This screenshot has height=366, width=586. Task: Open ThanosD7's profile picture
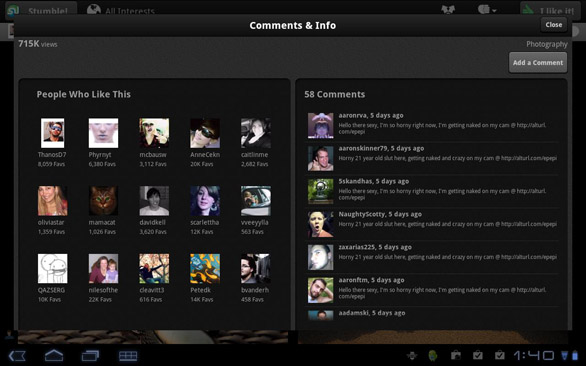click(x=52, y=133)
